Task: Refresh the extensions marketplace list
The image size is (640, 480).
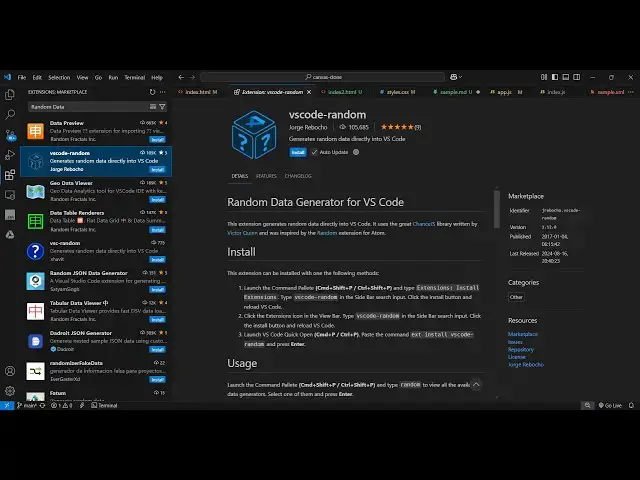Action: click(x=152, y=92)
